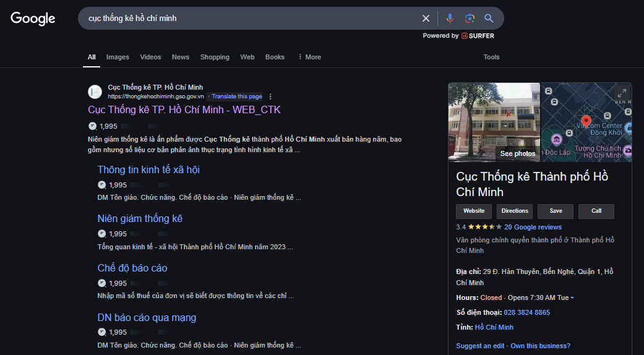This screenshot has height=355, width=644.
Task: Open 'DN báo cáo qua mạng' sitelink
Action: [147, 317]
